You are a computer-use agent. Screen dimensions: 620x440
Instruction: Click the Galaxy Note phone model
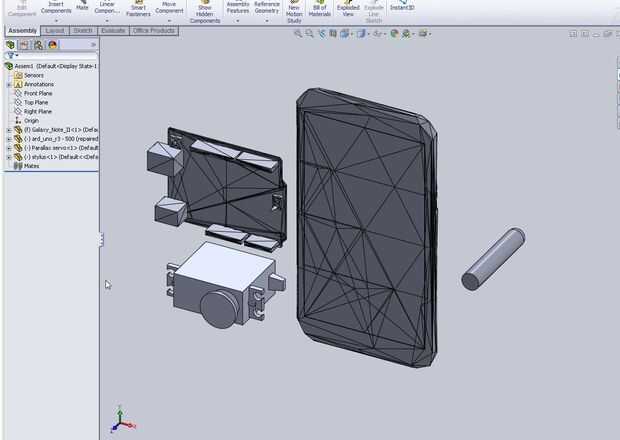click(367, 227)
